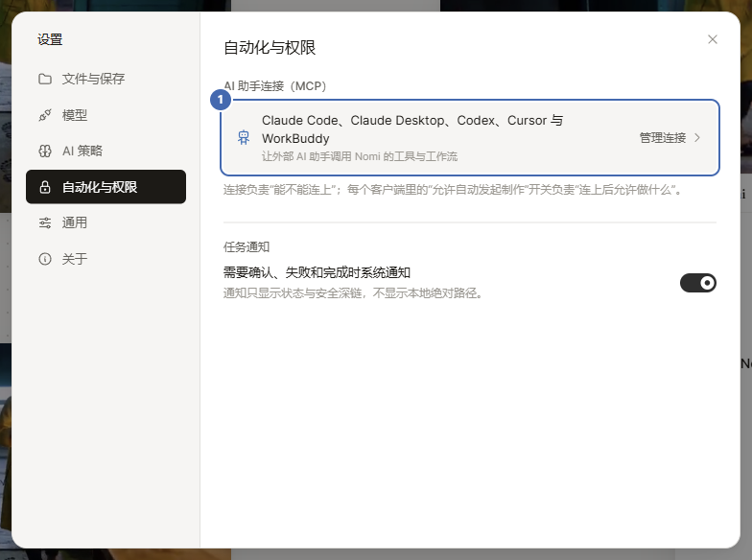Image resolution: width=752 pixels, height=560 pixels.
Task: Select the 模型 settings section
Action: click(x=106, y=115)
